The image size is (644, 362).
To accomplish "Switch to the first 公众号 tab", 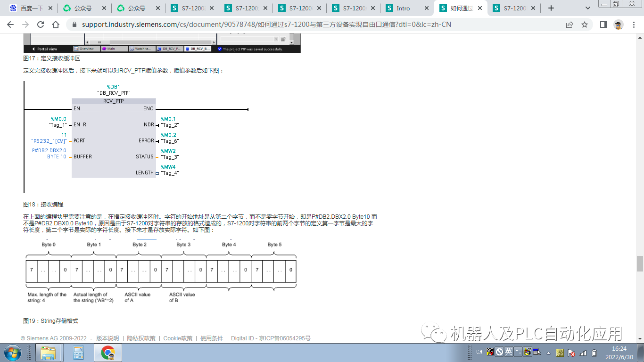I will pos(84,8).
